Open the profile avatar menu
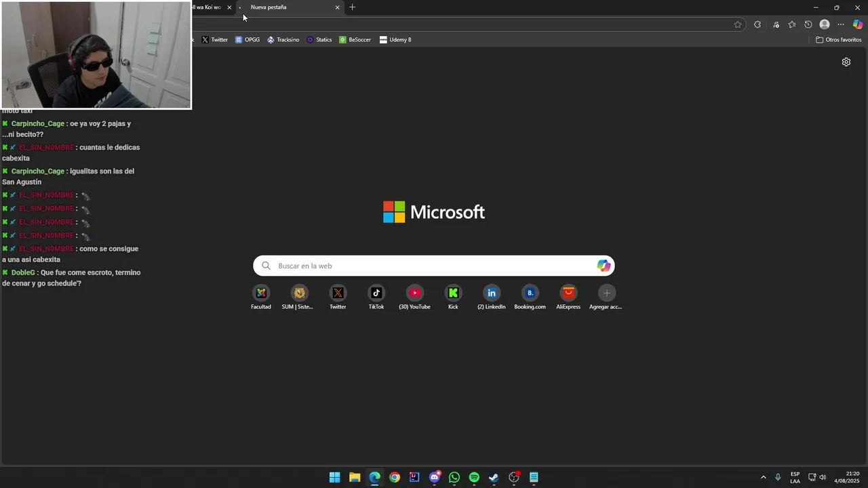The height and width of the screenshot is (488, 868). coord(825,24)
